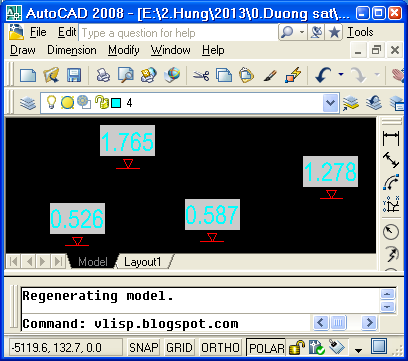
Task: Expand the layer list dropdown arrow
Action: (x=331, y=103)
